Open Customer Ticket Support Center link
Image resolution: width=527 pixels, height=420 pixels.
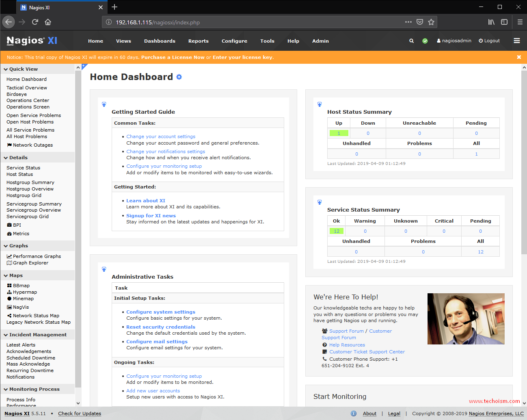tap(367, 352)
